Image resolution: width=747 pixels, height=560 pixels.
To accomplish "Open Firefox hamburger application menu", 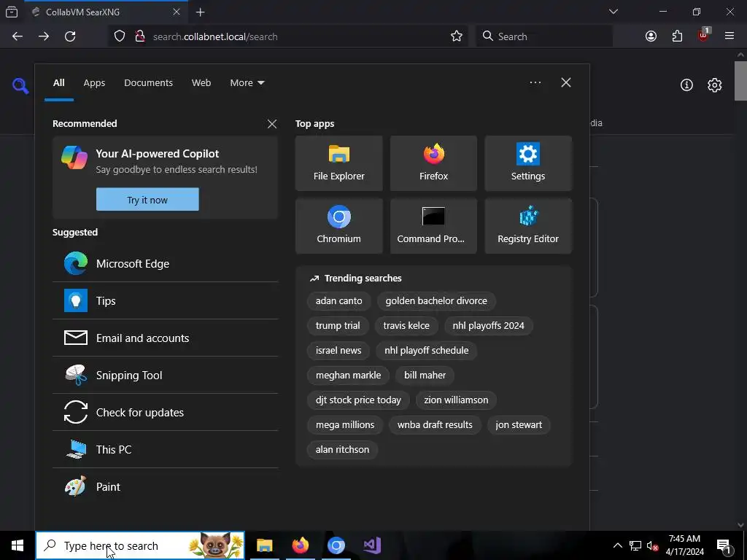I will point(729,36).
